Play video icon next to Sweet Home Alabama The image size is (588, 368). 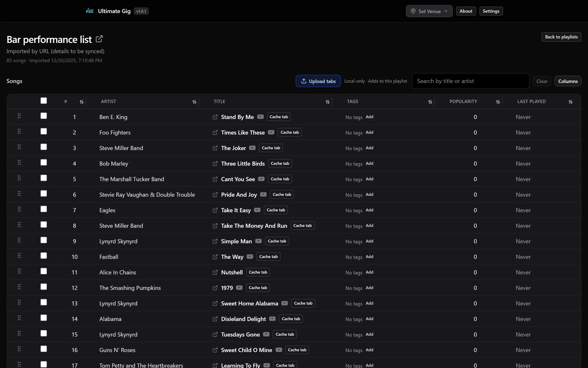[285, 304]
